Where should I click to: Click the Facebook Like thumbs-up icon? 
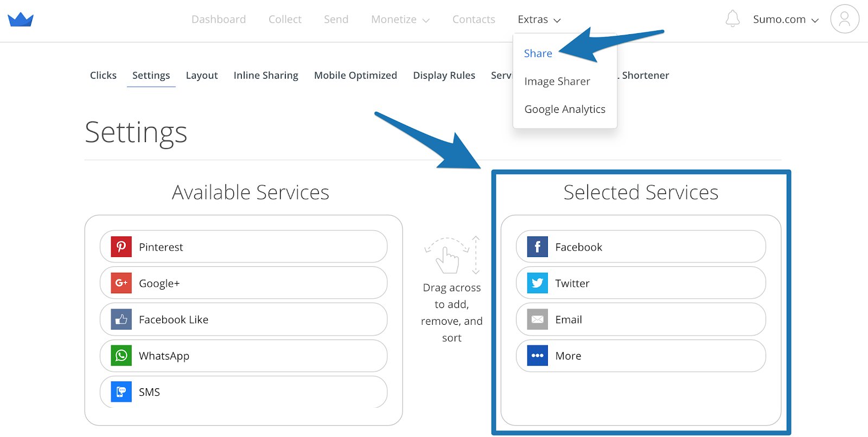122,319
